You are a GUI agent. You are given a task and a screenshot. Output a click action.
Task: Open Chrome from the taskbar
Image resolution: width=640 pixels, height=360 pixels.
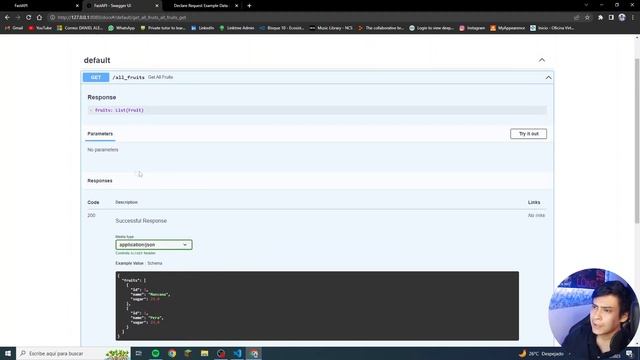[172, 353]
